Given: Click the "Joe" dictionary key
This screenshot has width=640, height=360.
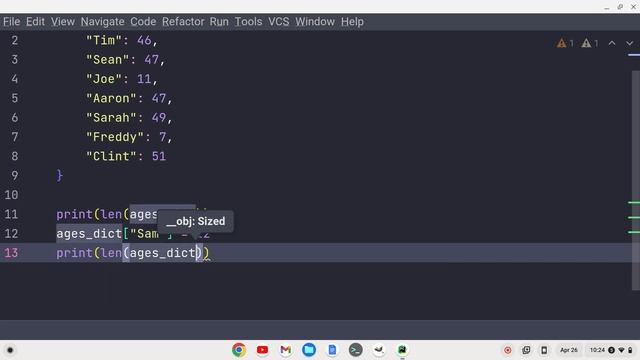Looking at the screenshot, I should click(104, 79).
